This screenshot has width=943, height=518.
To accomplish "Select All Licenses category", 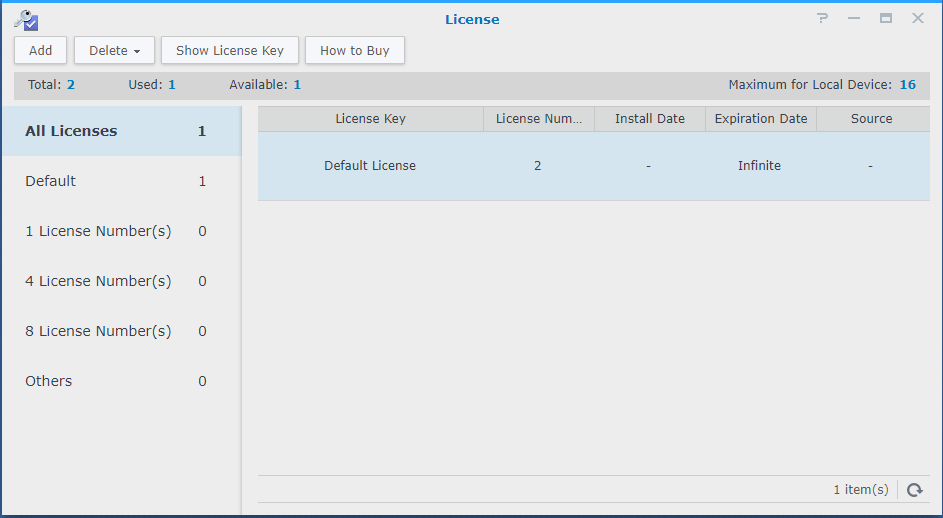I will [x=121, y=131].
